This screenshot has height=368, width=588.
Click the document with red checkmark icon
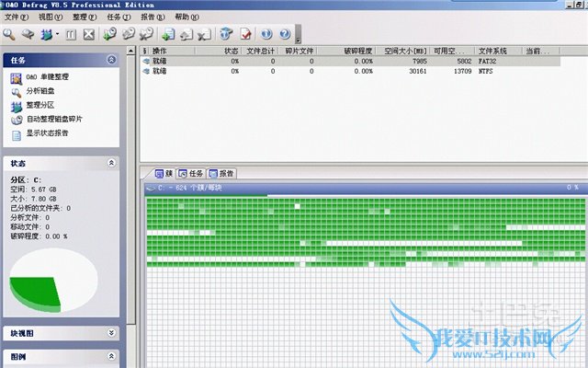tap(245, 34)
